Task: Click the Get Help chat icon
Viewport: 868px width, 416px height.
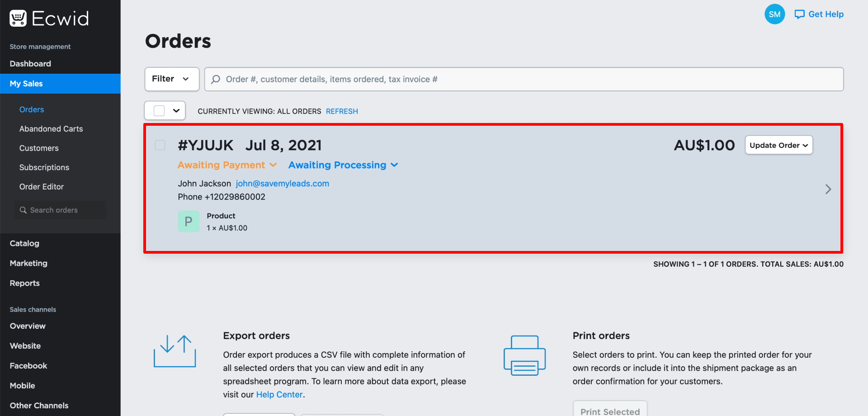Action: [x=799, y=14]
